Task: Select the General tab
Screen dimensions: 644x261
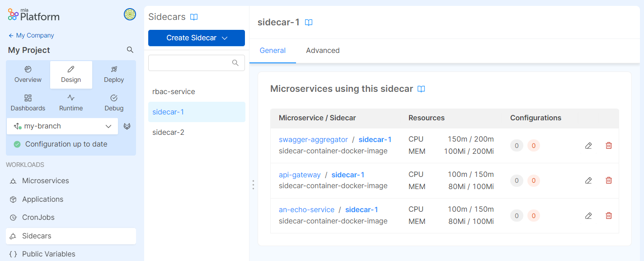Action: [273, 51]
